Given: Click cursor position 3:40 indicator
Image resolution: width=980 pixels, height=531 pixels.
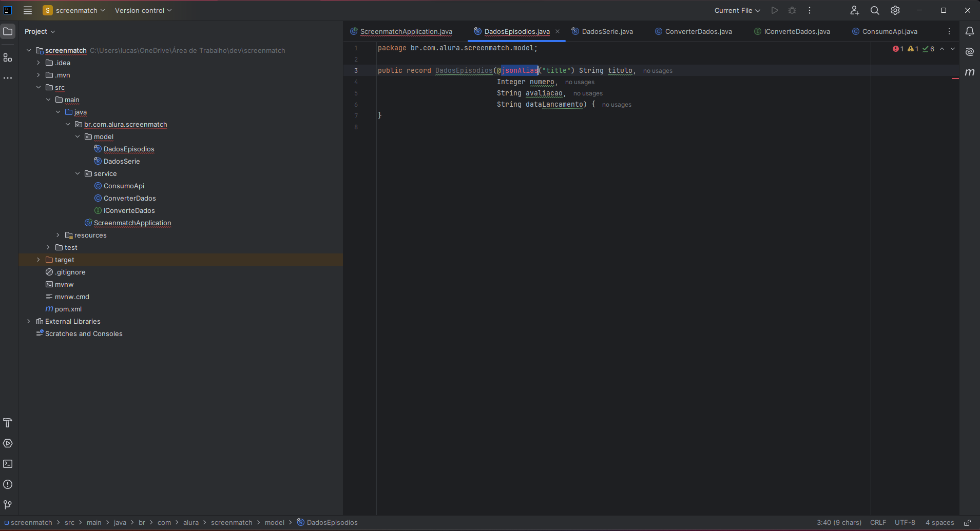Looking at the screenshot, I should tap(839, 523).
